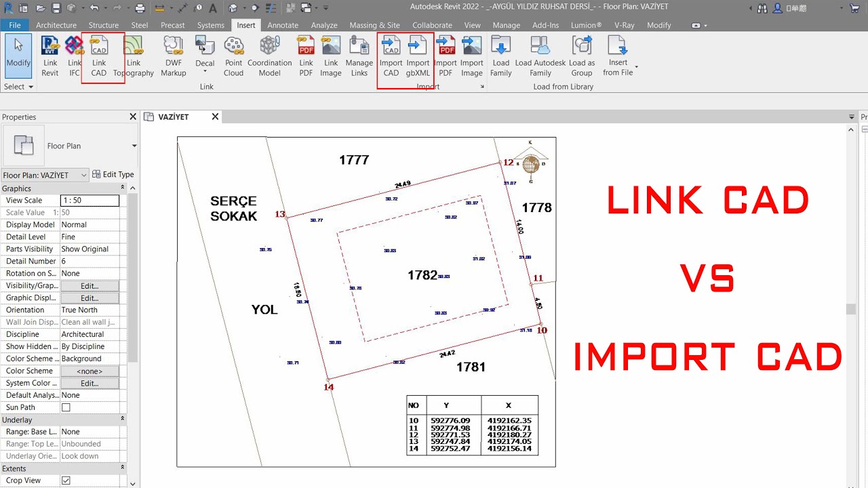
Task: Open the Select panel dropdown
Action: [18, 87]
